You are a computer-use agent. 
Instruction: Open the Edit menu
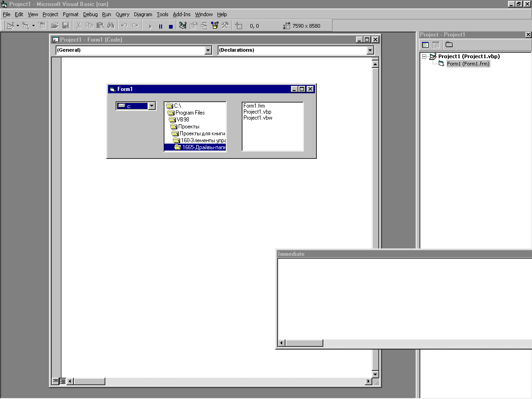(x=19, y=14)
